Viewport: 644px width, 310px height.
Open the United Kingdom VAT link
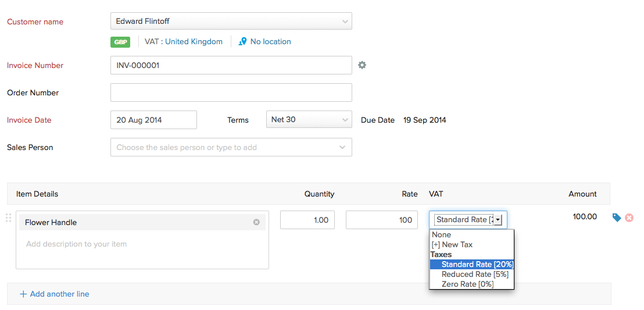[194, 42]
